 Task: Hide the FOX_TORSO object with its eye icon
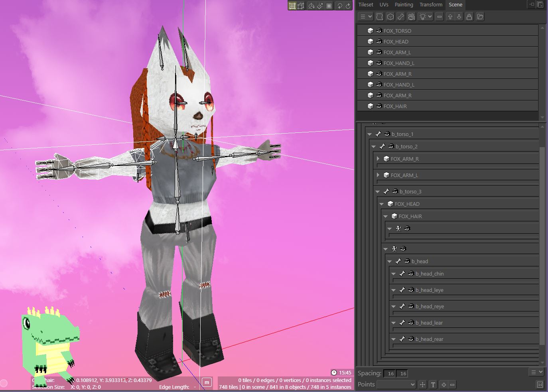click(x=378, y=30)
